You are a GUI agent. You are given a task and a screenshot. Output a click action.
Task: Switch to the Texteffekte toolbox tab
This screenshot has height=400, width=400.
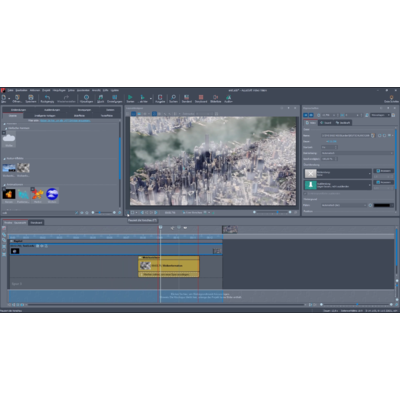107,115
